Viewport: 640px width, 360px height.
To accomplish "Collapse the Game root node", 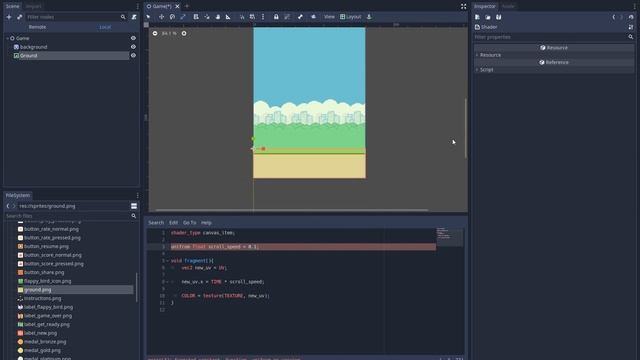I will pyautogui.click(x=7, y=38).
